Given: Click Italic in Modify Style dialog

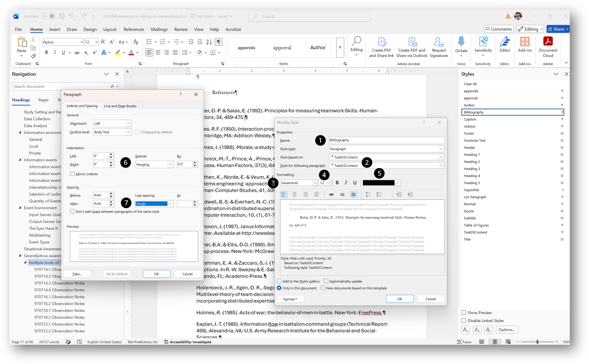Looking at the screenshot, I should coord(346,183).
